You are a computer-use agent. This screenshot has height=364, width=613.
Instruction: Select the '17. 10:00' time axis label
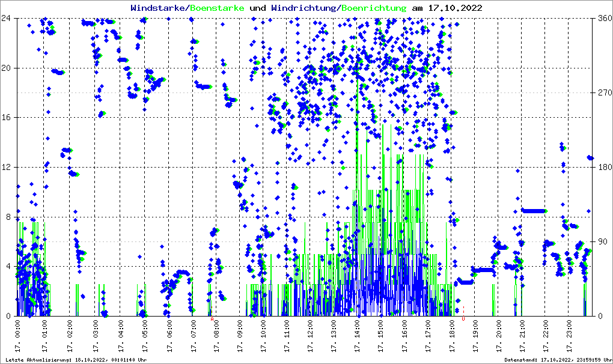click(x=263, y=336)
